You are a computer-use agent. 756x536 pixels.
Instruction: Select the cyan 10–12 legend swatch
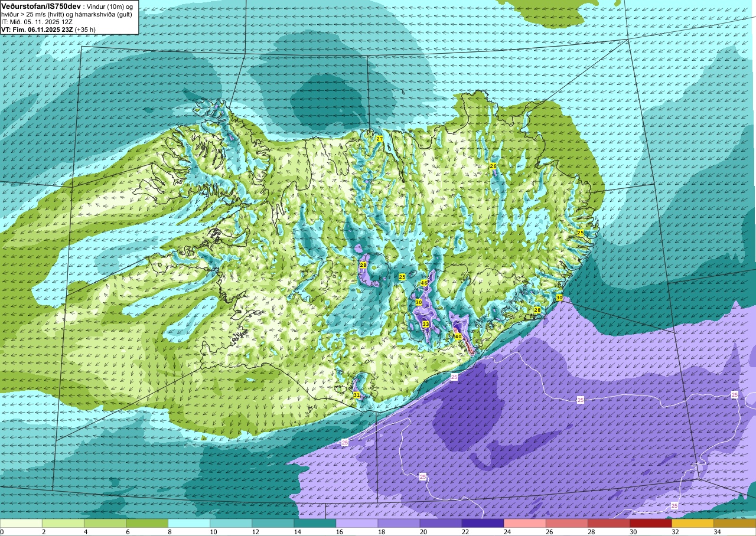[x=231, y=523]
